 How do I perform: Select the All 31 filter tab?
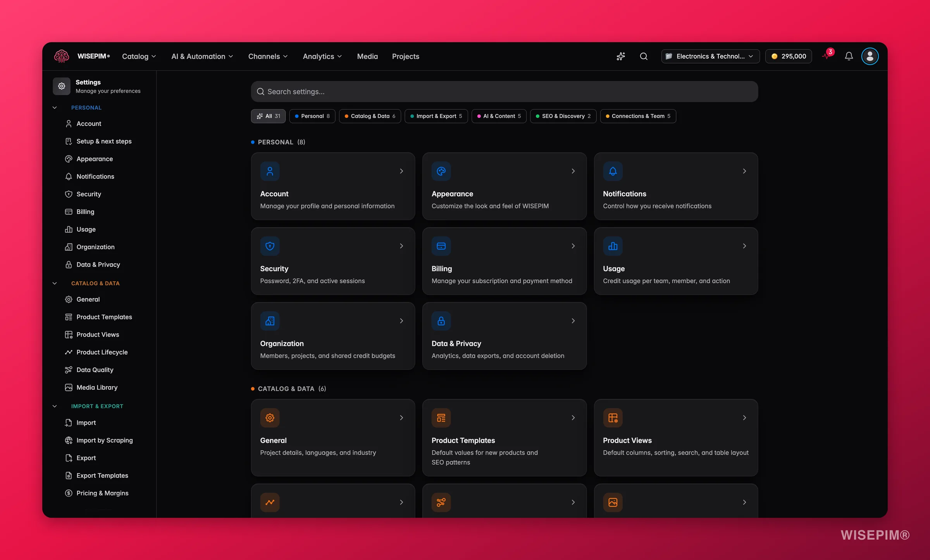[x=268, y=116]
